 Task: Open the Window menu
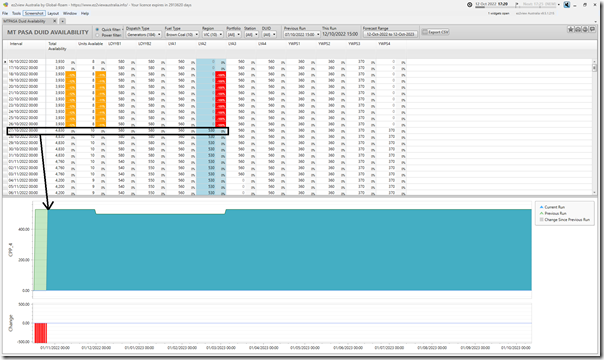pos(70,13)
